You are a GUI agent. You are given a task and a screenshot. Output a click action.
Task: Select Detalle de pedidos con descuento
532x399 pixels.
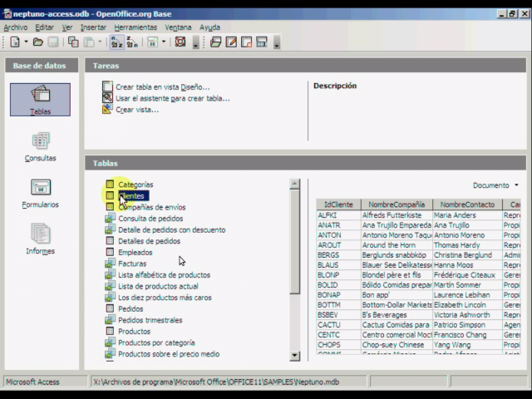[172, 229]
